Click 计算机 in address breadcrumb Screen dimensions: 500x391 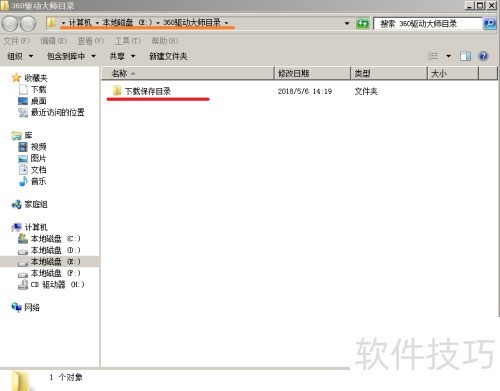point(80,23)
